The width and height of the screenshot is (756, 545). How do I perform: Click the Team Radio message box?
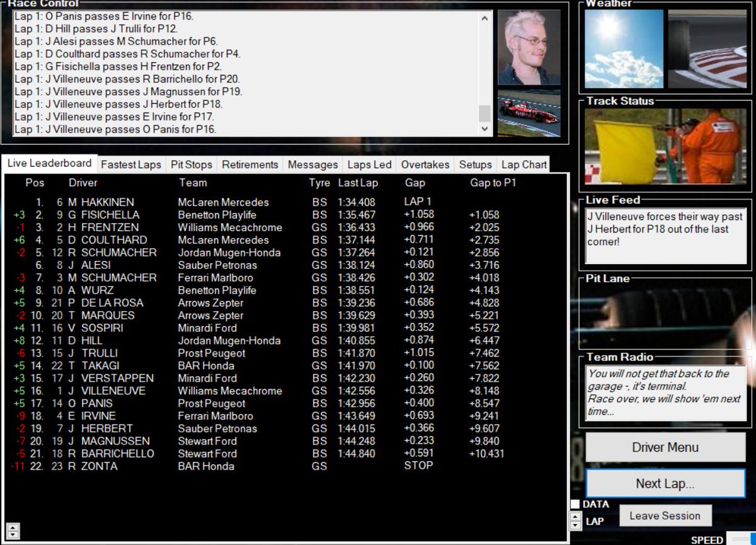[x=666, y=394]
